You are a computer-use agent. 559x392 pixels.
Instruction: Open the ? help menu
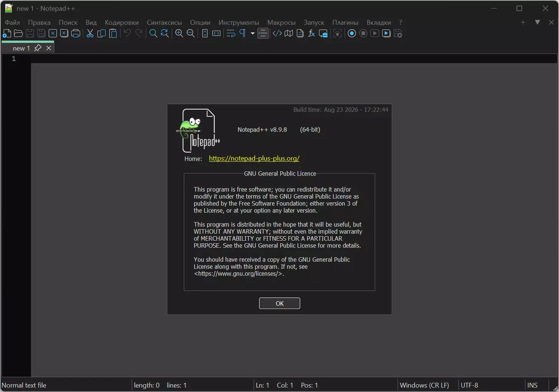click(400, 22)
